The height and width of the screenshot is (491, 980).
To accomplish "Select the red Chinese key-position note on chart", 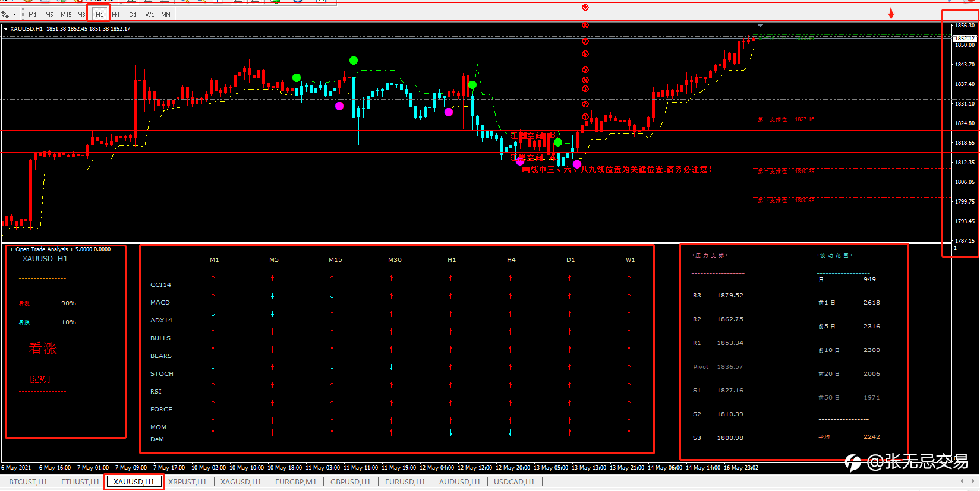I will click(617, 170).
